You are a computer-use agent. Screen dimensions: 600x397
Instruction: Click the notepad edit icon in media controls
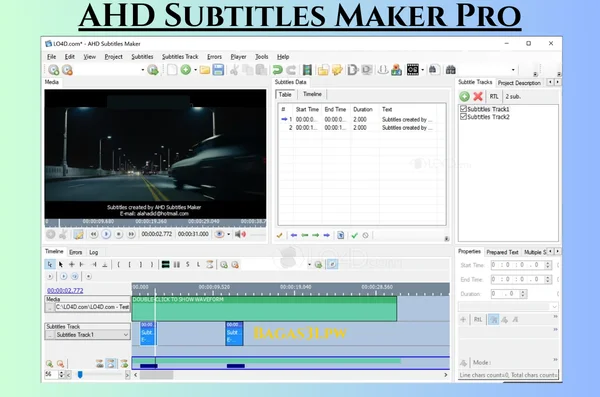(78, 235)
